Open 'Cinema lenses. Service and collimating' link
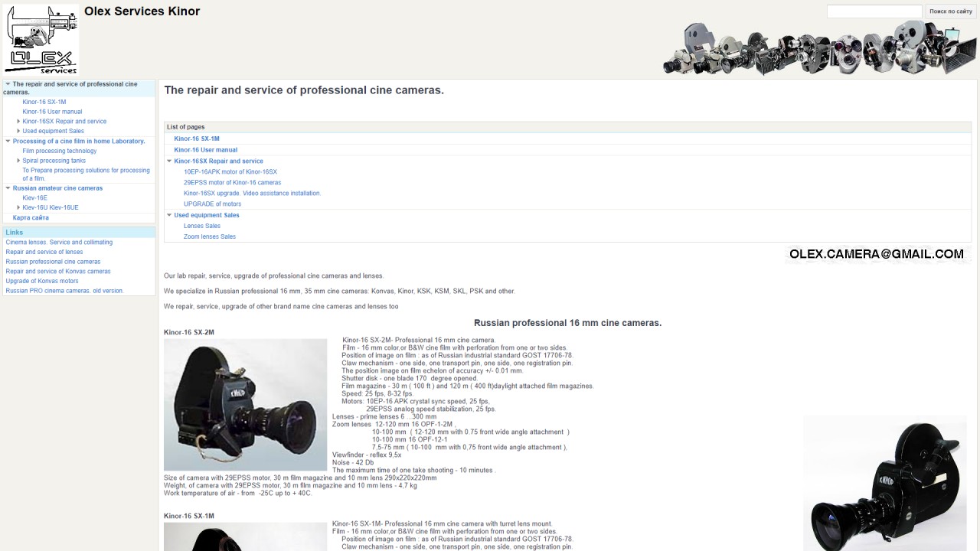The image size is (980, 551). coord(59,243)
